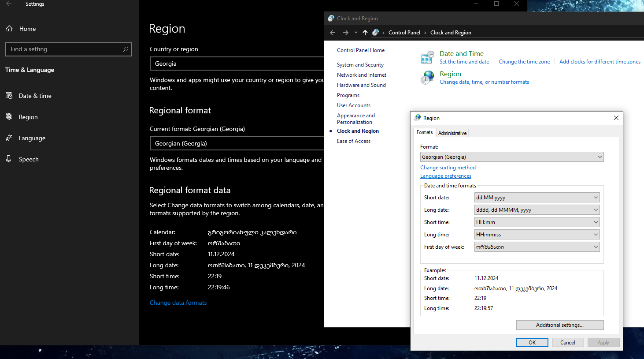Open Hardware and Sound category
This screenshot has width=644, height=359.
pos(361,85)
